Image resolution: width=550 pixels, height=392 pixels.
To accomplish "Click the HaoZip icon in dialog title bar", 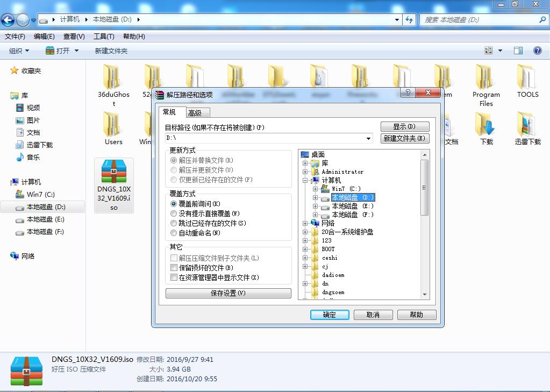I will tap(160, 92).
